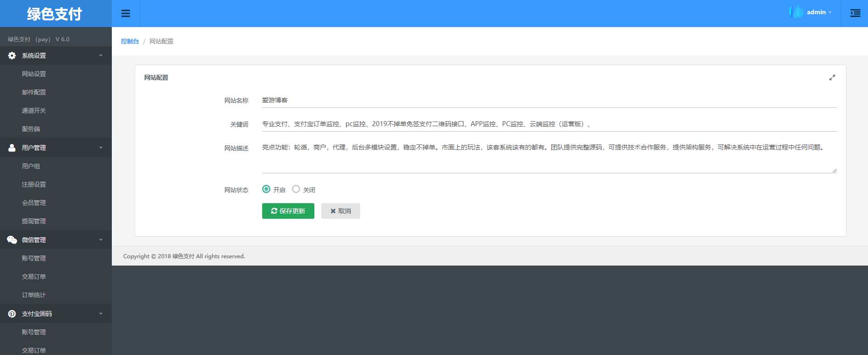Open 用户组 menu item
The width and height of the screenshot is (868, 355).
click(56, 166)
